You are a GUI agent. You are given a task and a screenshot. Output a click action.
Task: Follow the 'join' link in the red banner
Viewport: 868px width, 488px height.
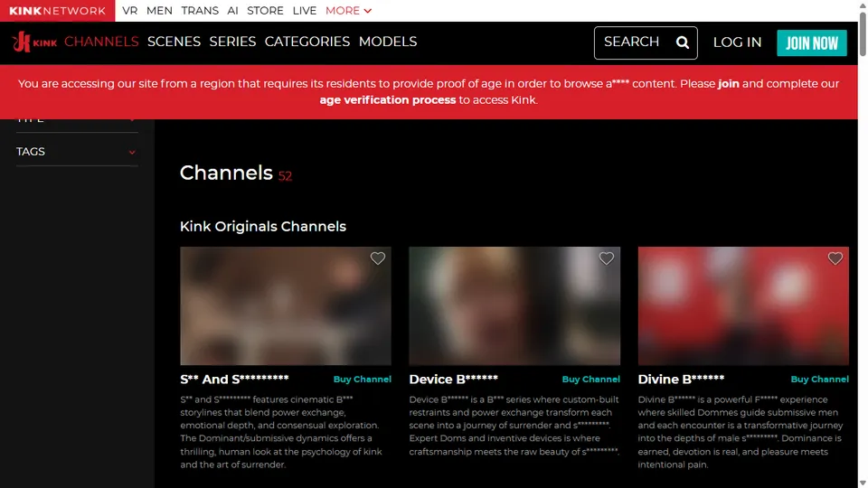click(x=729, y=83)
